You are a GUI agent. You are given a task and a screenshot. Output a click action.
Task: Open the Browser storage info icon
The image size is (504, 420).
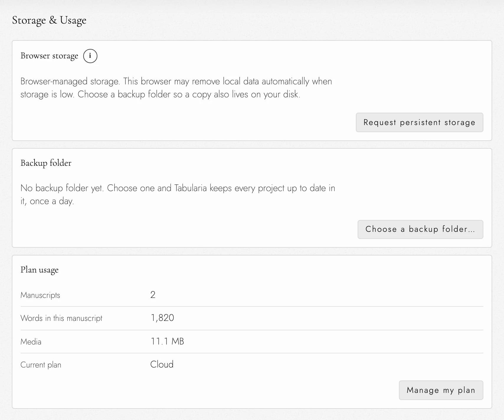90,56
